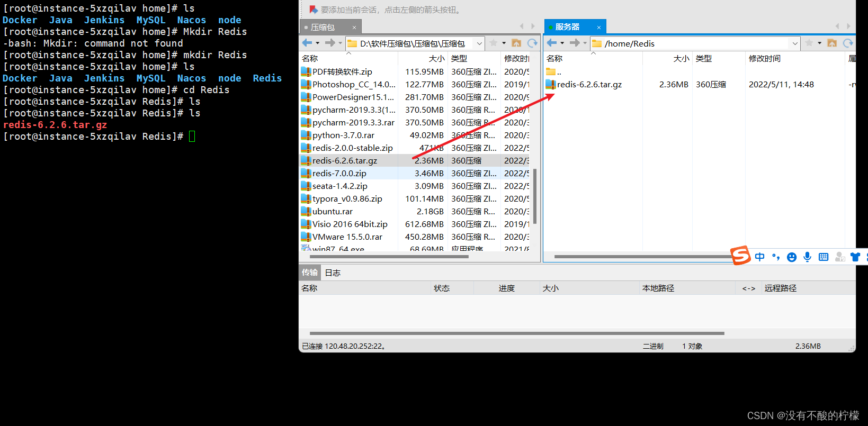868x426 pixels.
Task: Click remote tab-strip left scroll arrow
Action: click(837, 26)
